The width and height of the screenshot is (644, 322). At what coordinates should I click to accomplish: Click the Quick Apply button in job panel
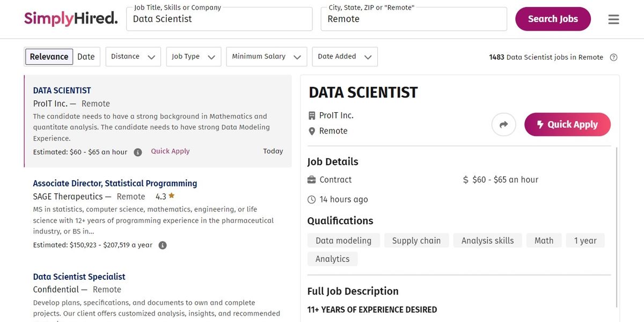(567, 125)
